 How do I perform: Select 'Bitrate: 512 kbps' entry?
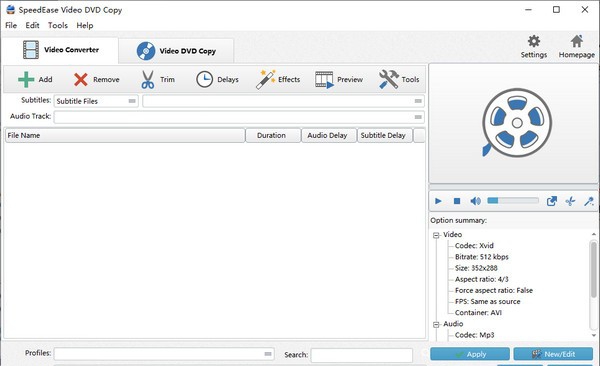coord(481,257)
